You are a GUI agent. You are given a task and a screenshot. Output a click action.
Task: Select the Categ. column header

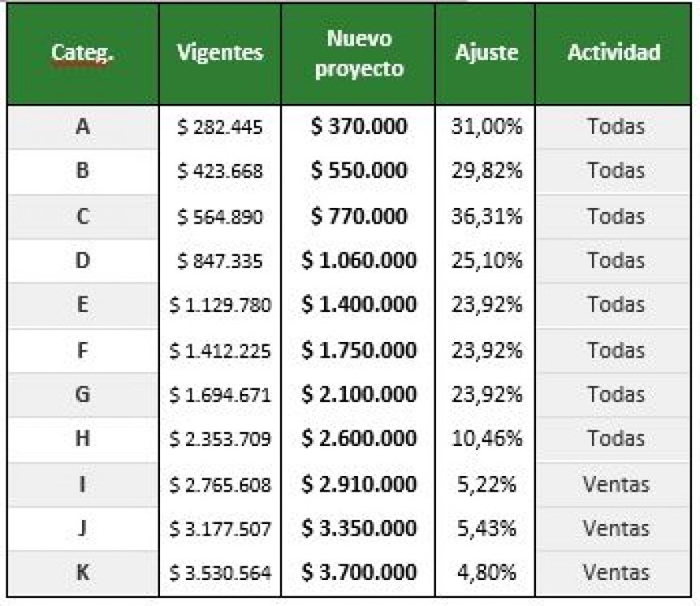click(x=83, y=54)
